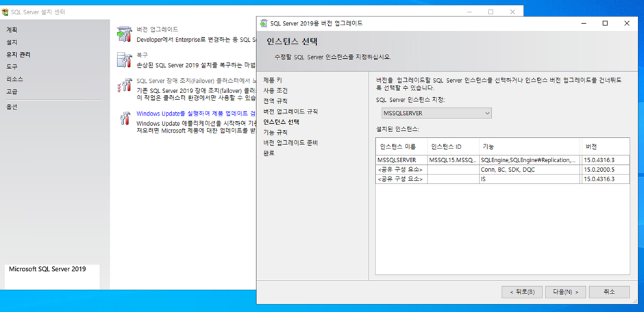The height and width of the screenshot is (312, 644).
Task: Click <공유 구성 요소> in the IS row
Action: (x=401, y=179)
